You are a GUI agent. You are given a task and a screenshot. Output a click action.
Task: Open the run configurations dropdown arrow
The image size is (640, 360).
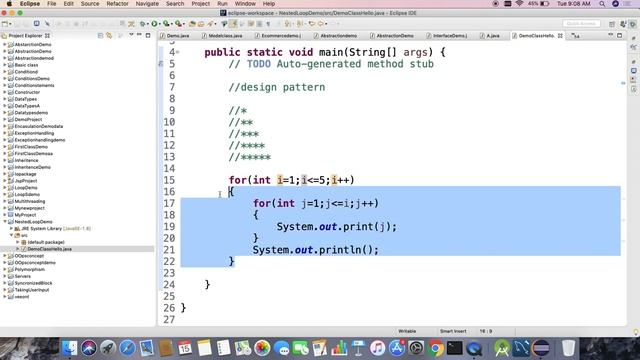coord(160,24)
